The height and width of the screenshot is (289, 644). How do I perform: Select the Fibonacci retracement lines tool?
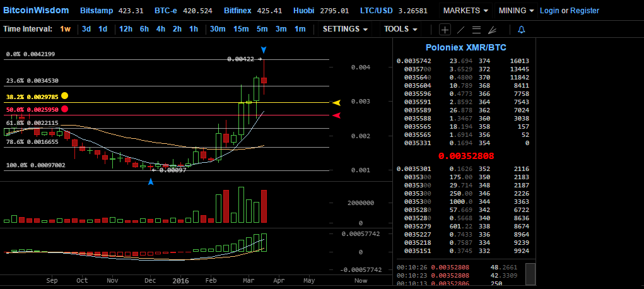[x=476, y=29]
